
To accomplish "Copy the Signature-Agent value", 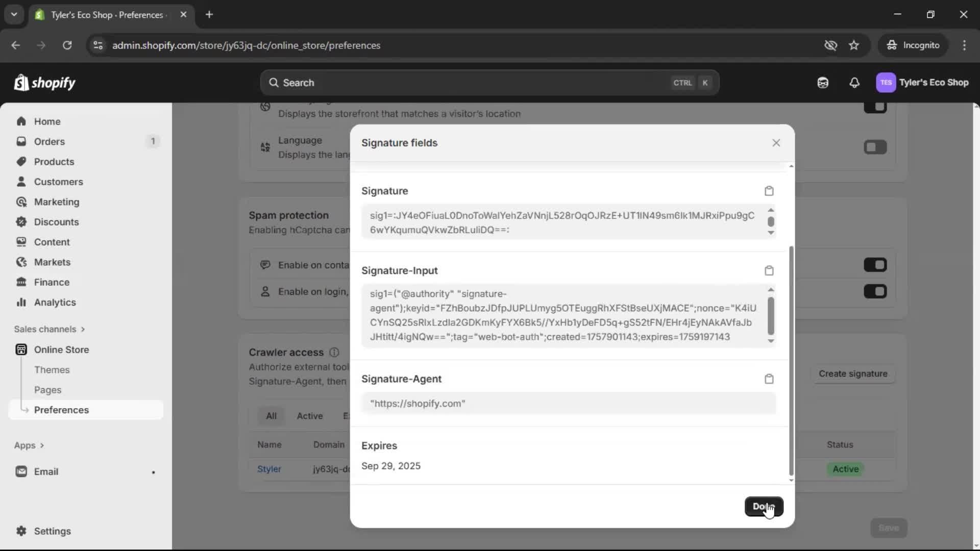I will click(769, 379).
